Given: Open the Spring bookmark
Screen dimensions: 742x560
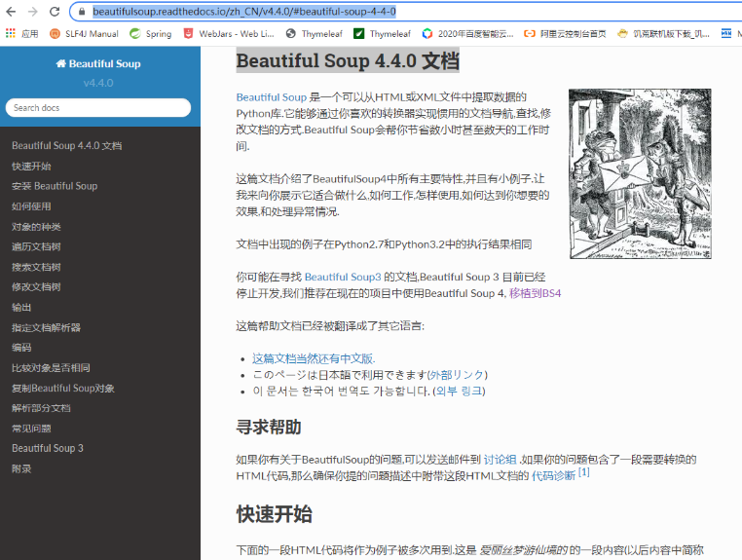Looking at the screenshot, I should tap(151, 34).
